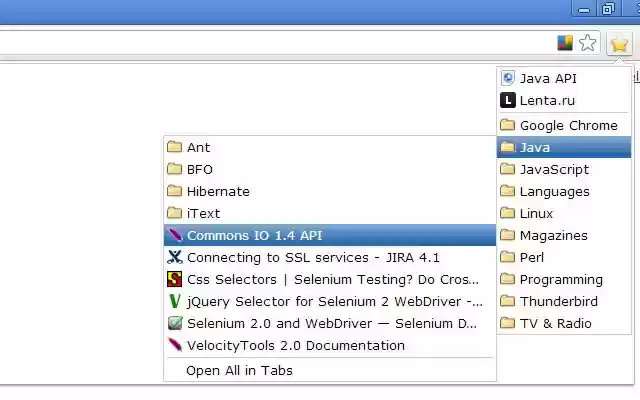
Task: Click the green V jQuery Selector favicon
Action: click(x=175, y=301)
